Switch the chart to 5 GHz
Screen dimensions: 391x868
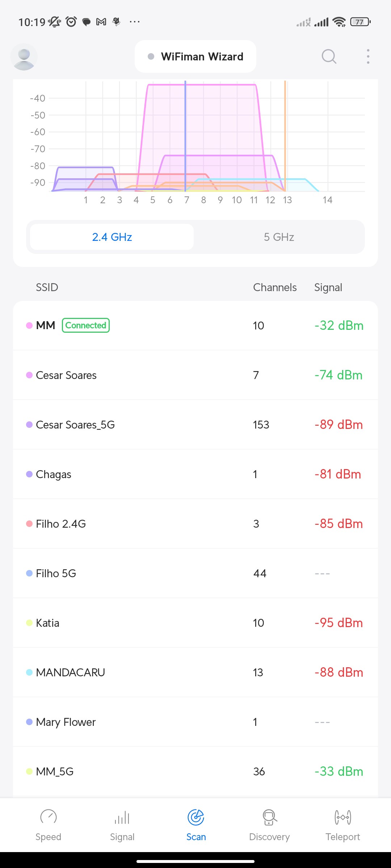(x=279, y=237)
